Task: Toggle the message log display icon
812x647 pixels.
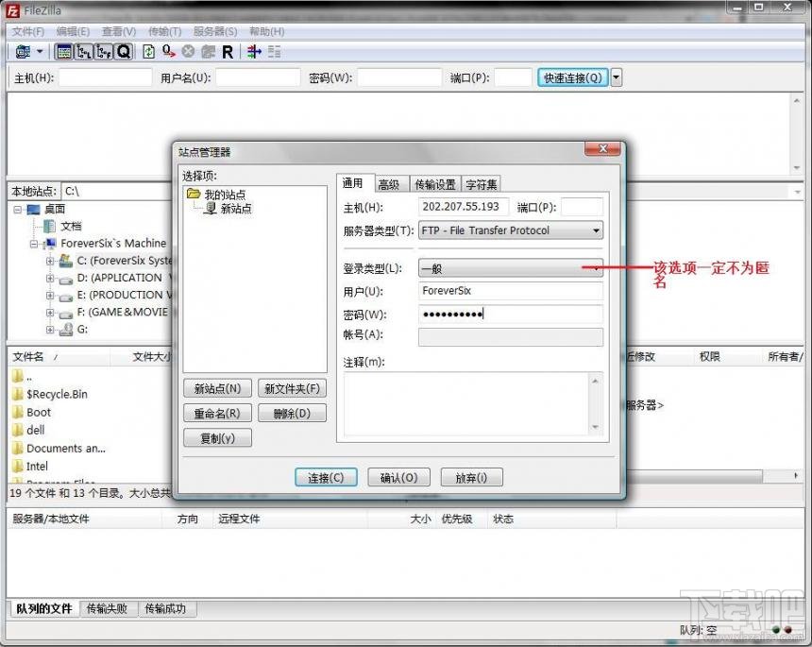Action: (x=63, y=52)
